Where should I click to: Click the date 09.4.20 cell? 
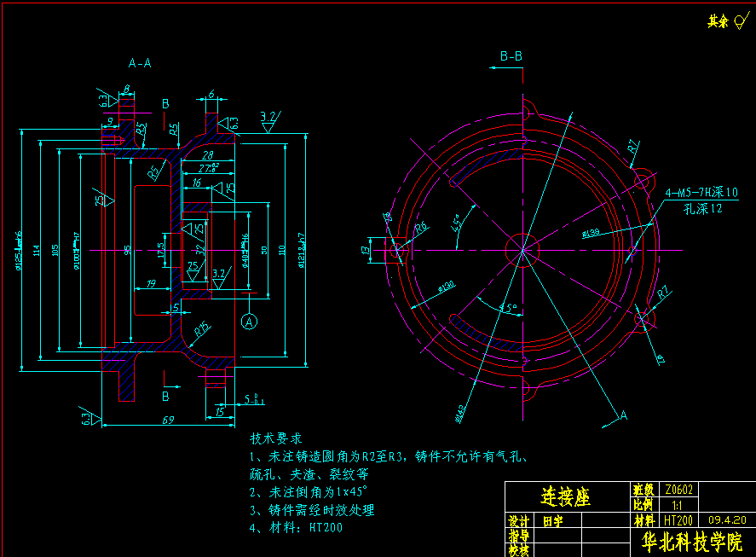pos(727,518)
